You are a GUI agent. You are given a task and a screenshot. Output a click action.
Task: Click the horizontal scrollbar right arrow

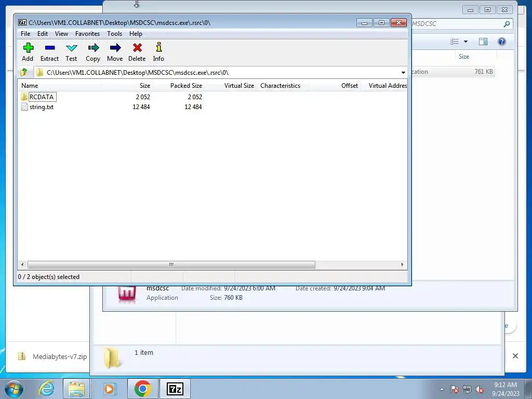coord(403,264)
